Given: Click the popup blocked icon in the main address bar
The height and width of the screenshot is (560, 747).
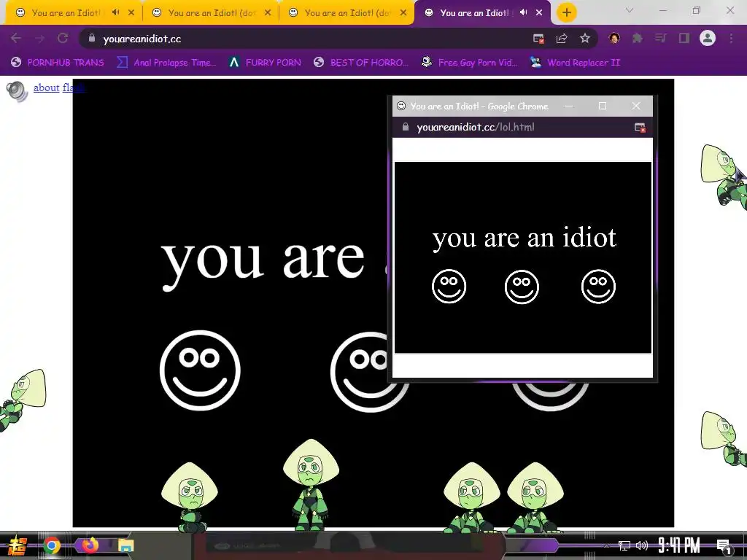Looking at the screenshot, I should click(538, 39).
